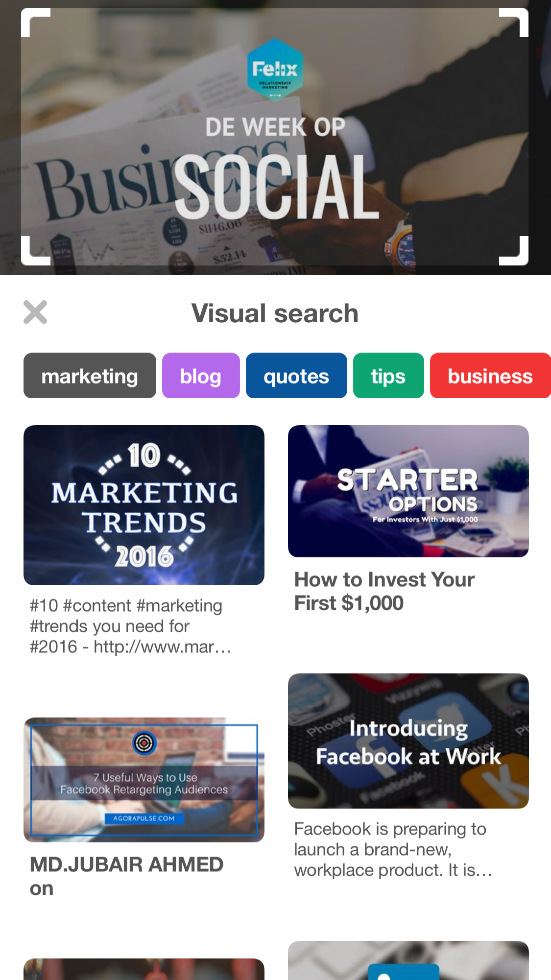Open the 10 Marketing Trends 2016 pin
This screenshot has width=551, height=980.
(144, 505)
